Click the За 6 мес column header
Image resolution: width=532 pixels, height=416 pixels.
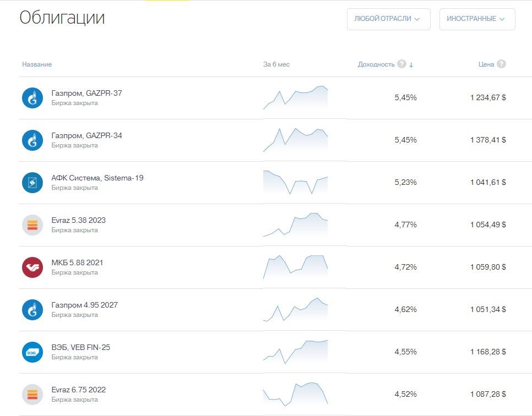pos(276,64)
